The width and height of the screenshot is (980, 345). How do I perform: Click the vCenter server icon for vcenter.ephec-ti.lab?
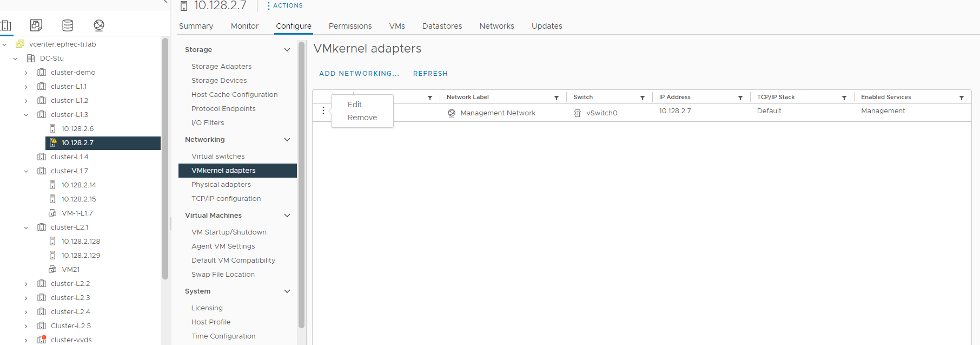tap(20, 44)
